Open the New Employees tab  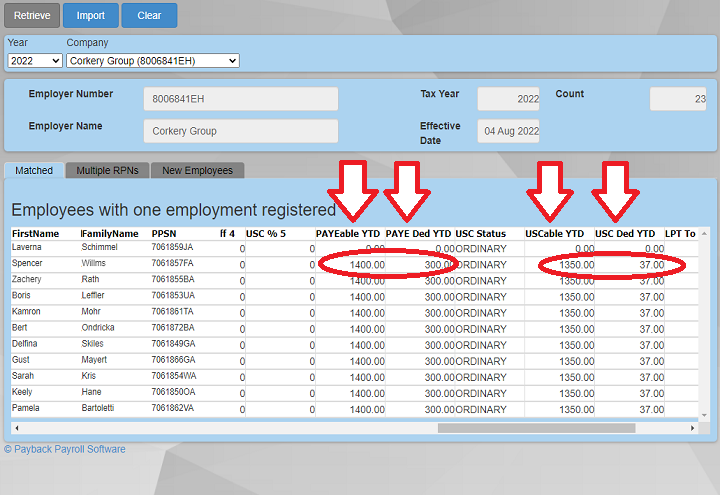click(197, 171)
